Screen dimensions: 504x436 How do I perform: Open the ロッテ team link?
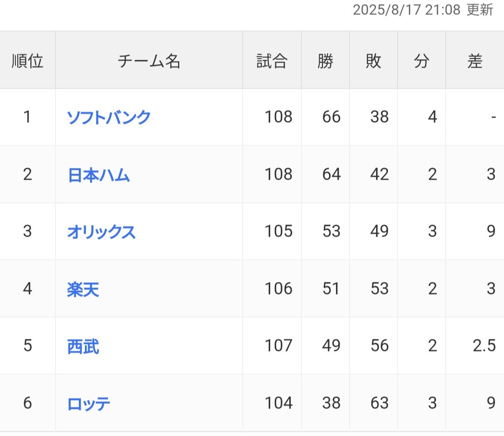tap(89, 403)
